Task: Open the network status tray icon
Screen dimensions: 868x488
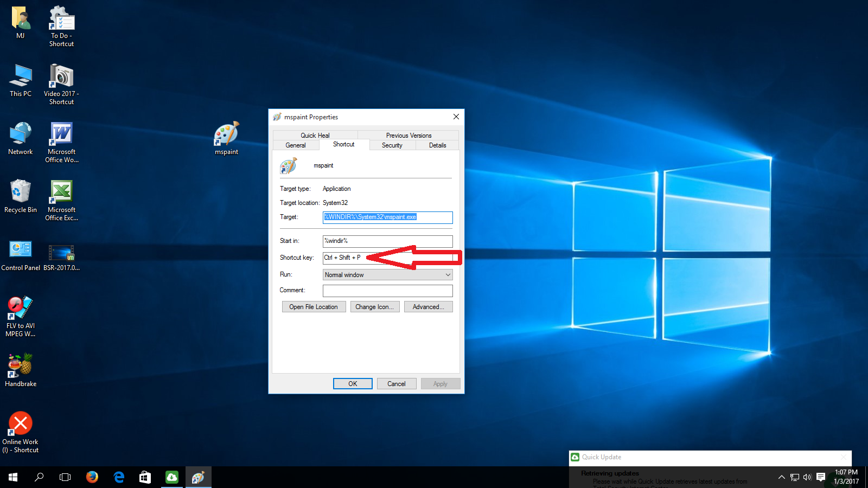Action: click(795, 477)
